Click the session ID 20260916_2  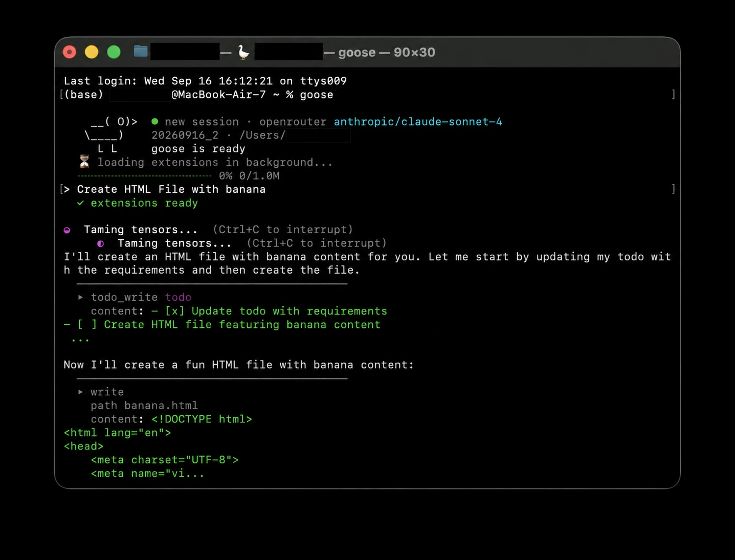pyautogui.click(x=185, y=135)
